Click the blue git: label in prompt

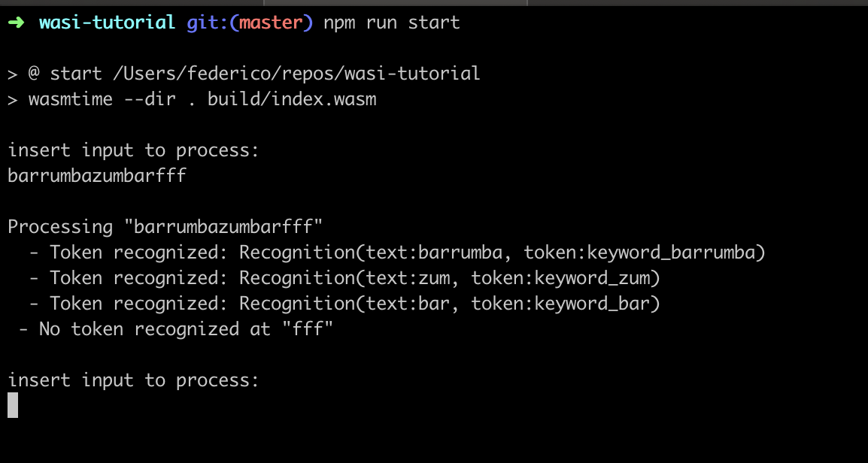pyautogui.click(x=213, y=23)
